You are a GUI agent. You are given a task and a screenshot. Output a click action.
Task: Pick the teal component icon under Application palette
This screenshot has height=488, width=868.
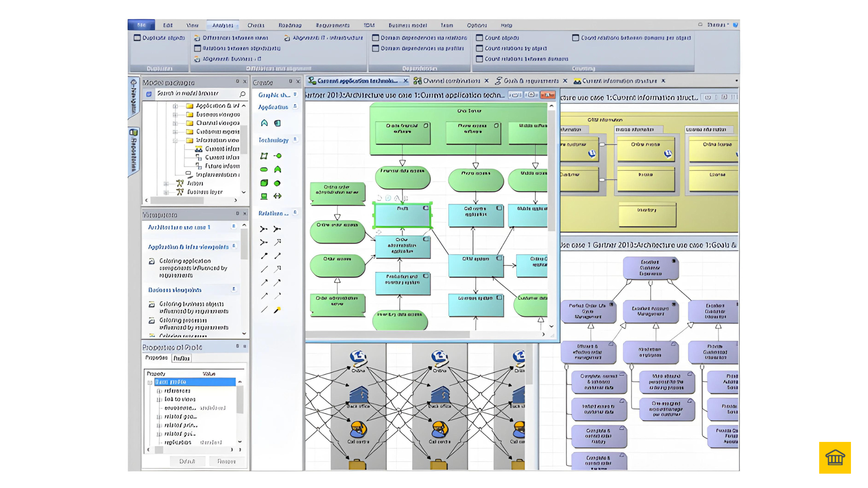click(277, 123)
